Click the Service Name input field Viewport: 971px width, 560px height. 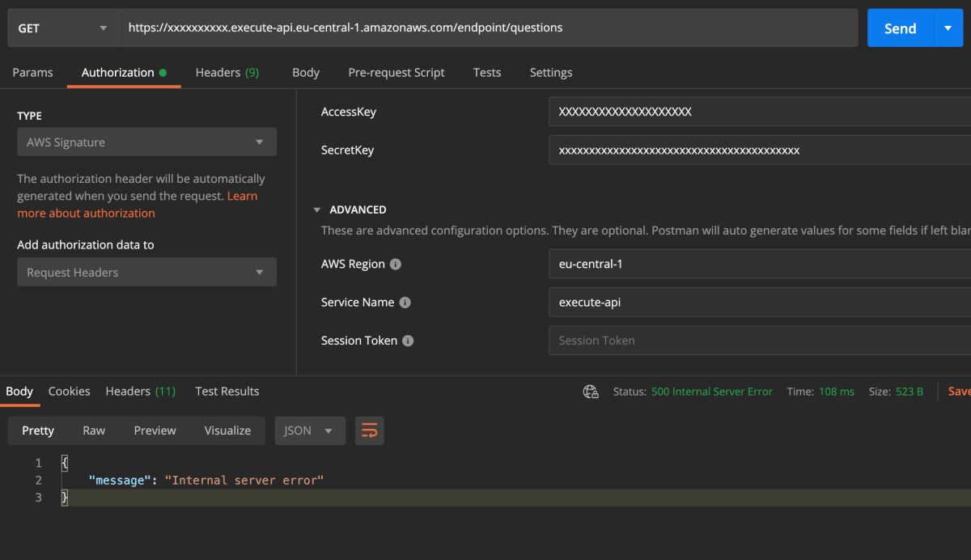760,303
